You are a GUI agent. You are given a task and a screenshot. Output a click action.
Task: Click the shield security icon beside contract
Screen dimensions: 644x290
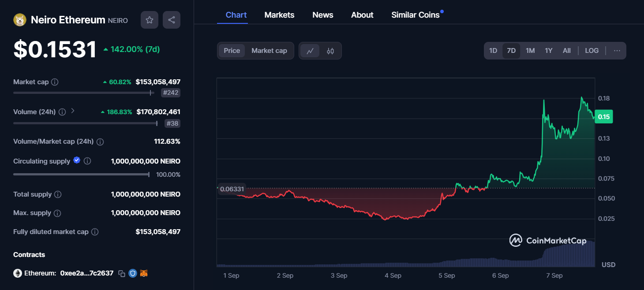click(x=133, y=273)
